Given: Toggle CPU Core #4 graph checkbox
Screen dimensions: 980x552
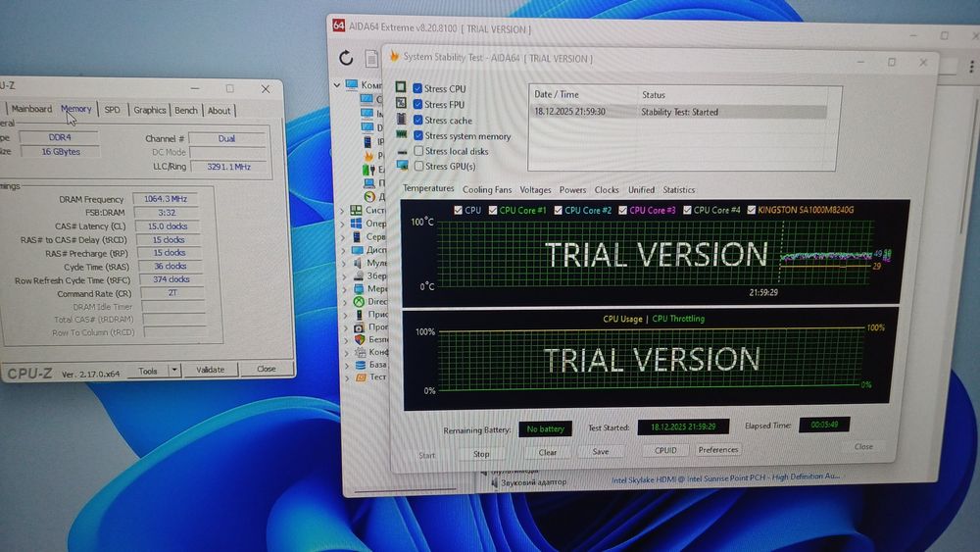Looking at the screenshot, I should click(687, 210).
